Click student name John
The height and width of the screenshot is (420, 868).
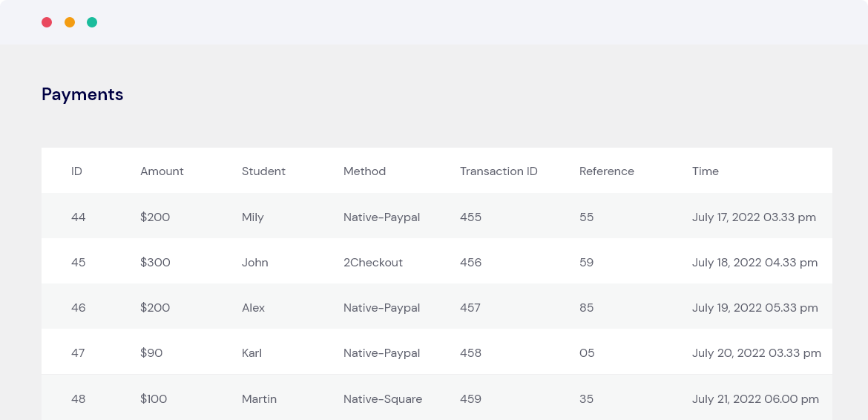click(254, 263)
